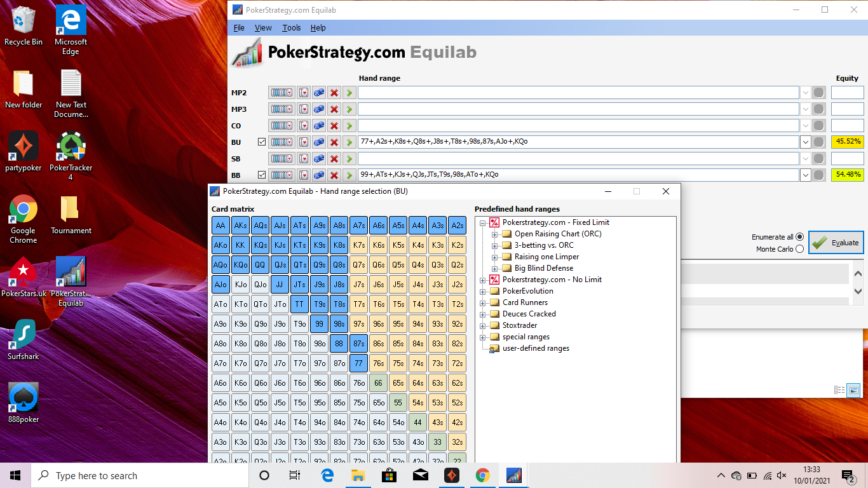This screenshot has height=488, width=868.
Task: Open the hand range selector for MP2
Action: (x=281, y=93)
